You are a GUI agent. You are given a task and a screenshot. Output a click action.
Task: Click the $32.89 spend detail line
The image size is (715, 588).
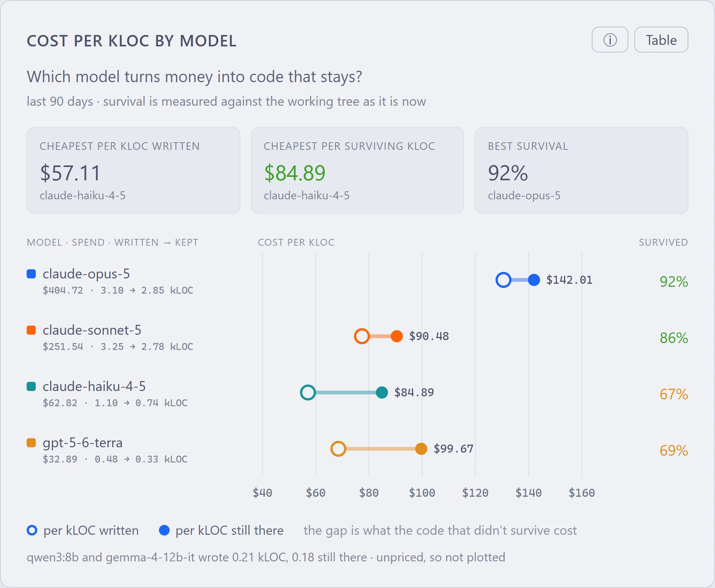[x=115, y=459]
